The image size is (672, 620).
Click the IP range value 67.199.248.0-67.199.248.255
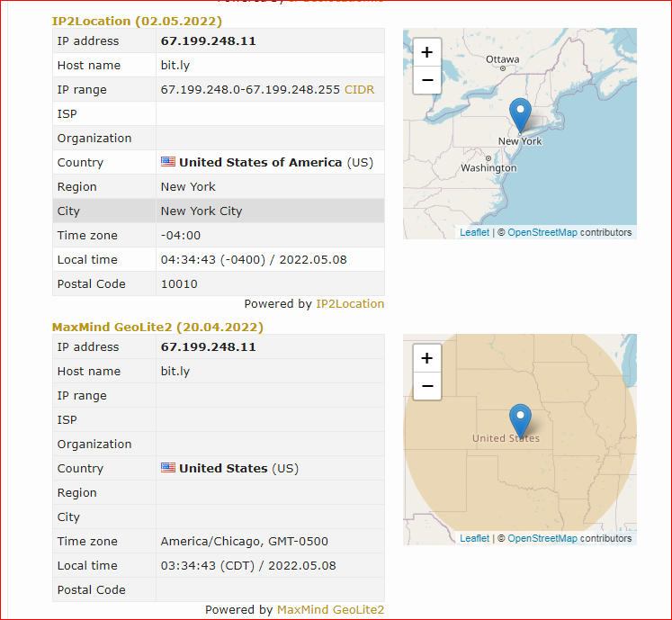tap(250, 90)
